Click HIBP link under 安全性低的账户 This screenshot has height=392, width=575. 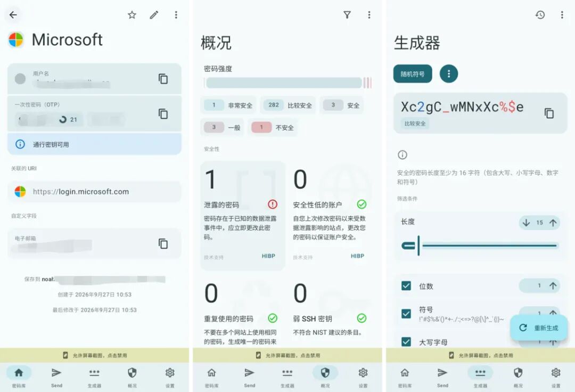(x=358, y=256)
